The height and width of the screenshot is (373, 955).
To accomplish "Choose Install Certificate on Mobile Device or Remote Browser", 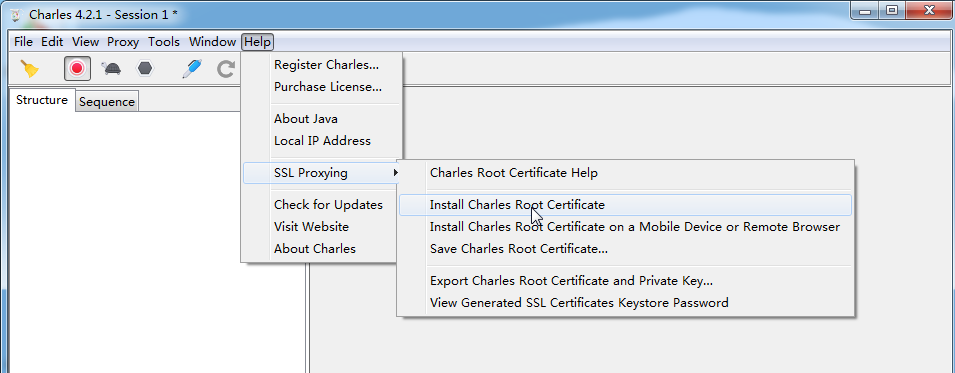I will pos(626,227).
